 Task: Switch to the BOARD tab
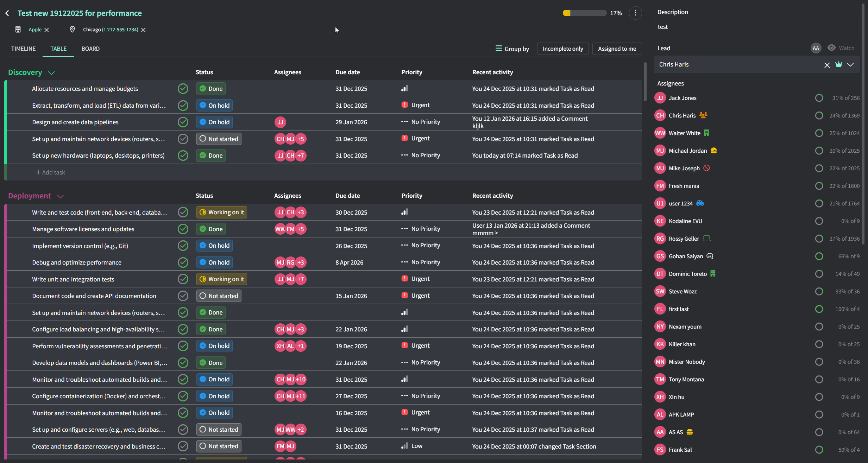tap(90, 49)
